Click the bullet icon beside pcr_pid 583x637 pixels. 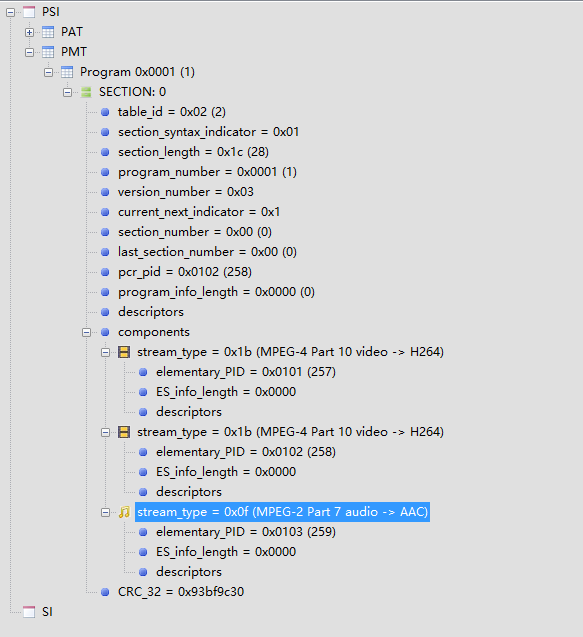click(105, 272)
